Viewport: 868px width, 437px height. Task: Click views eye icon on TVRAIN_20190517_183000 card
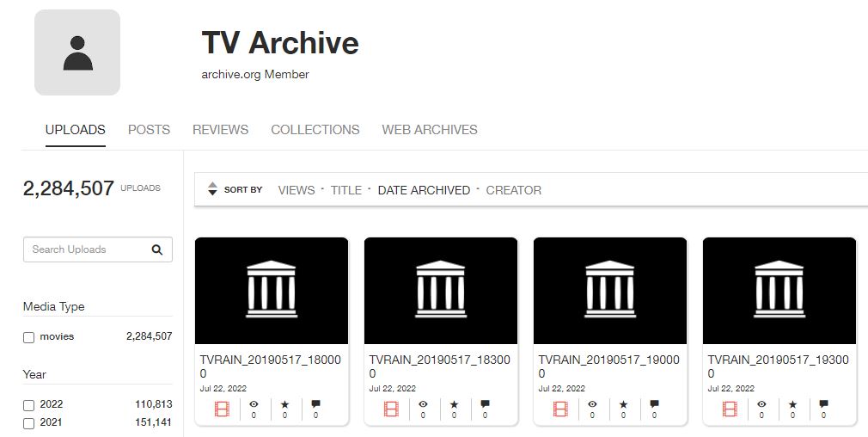tap(424, 404)
